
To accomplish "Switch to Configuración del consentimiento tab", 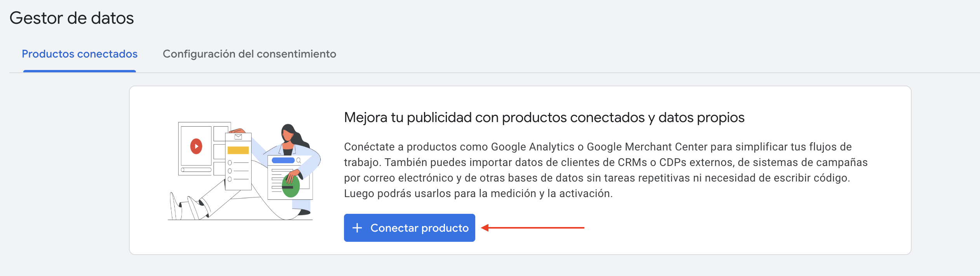I will [249, 54].
